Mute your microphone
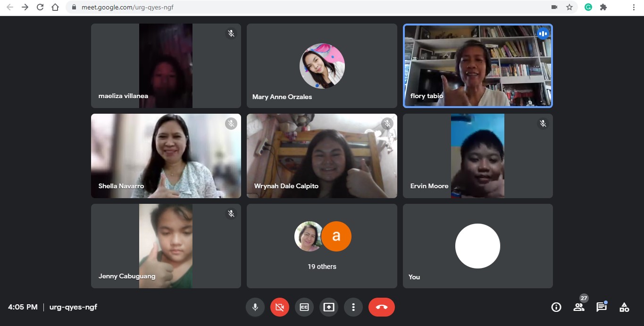Image resolution: width=644 pixels, height=326 pixels. [255, 307]
